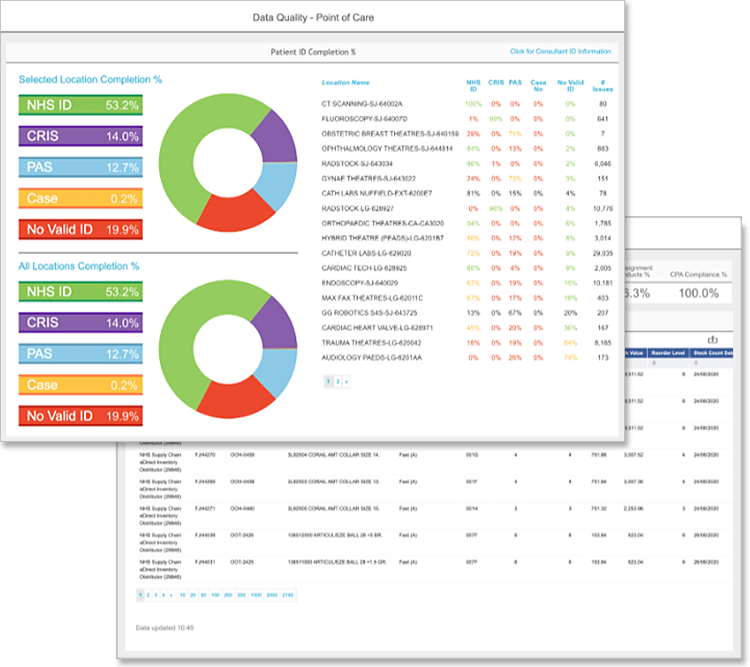The width and height of the screenshot is (750, 667).
Task: Sort by # Issues column header
Action: pos(603,86)
